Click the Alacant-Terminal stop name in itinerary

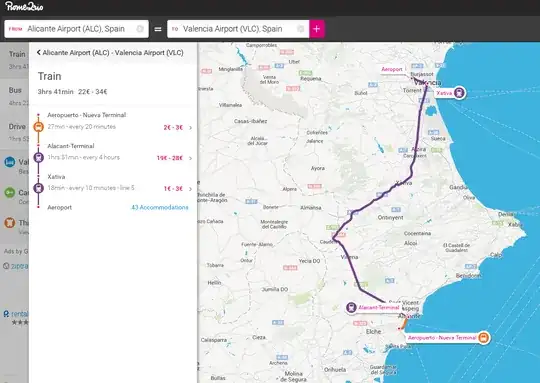[71, 146]
